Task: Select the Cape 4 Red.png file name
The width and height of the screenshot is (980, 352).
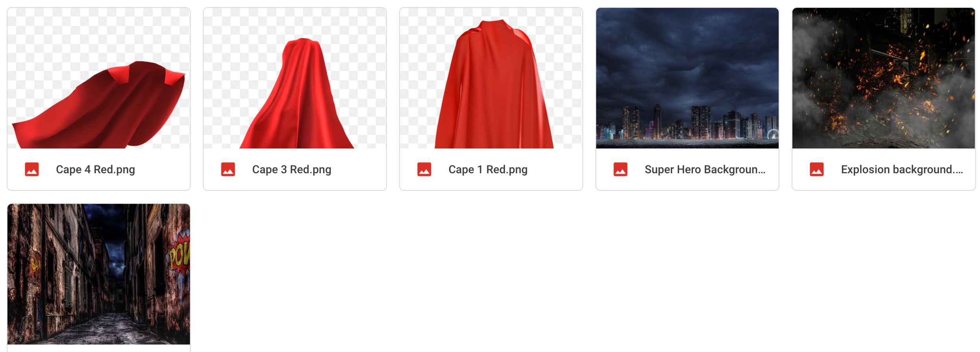Action: click(96, 170)
